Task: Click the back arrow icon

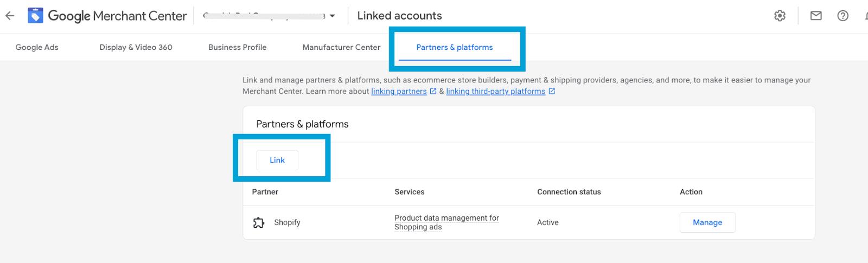Action: click(10, 16)
